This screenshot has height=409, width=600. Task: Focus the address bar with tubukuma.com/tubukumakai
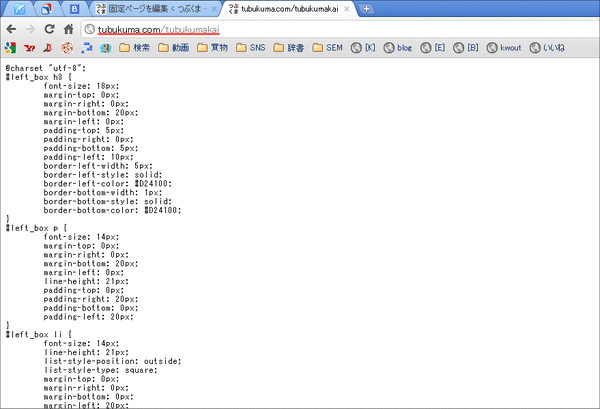(x=341, y=29)
